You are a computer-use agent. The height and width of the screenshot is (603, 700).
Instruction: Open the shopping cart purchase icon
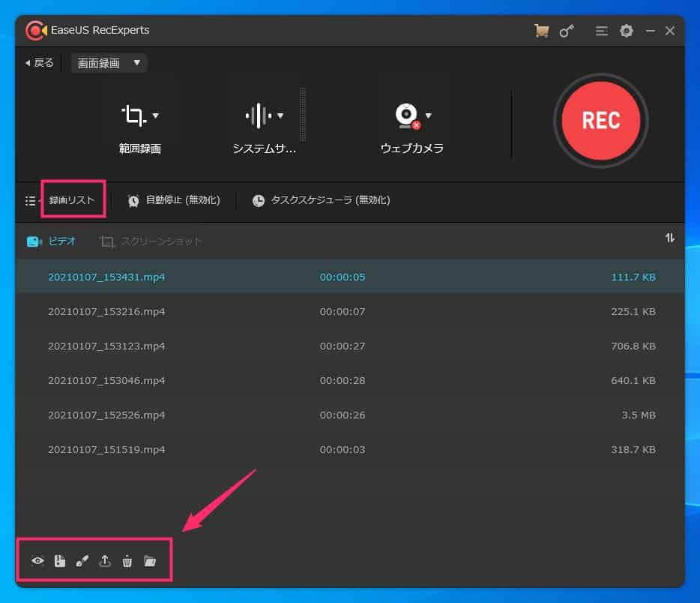coord(542,31)
